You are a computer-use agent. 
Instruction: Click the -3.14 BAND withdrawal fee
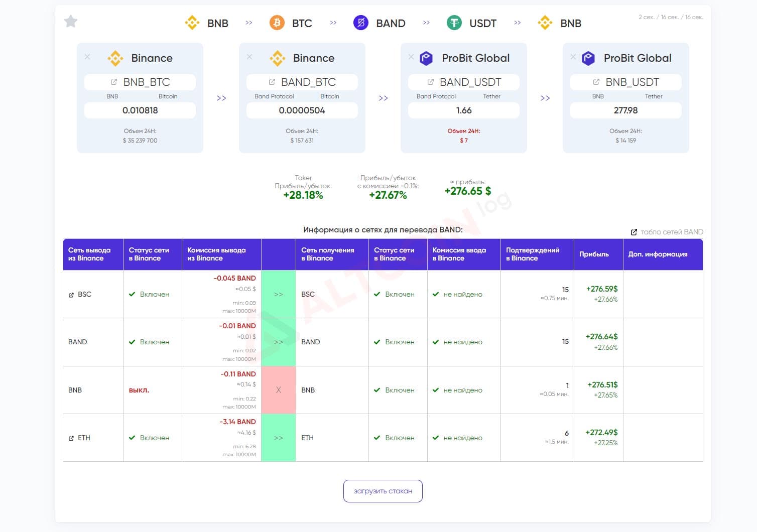(237, 422)
